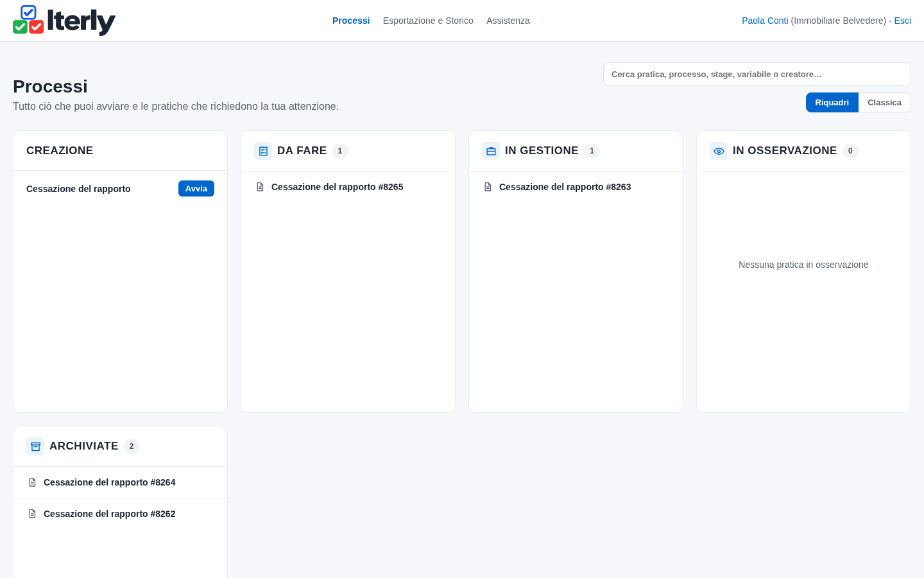Open the Processi nav item

[351, 21]
